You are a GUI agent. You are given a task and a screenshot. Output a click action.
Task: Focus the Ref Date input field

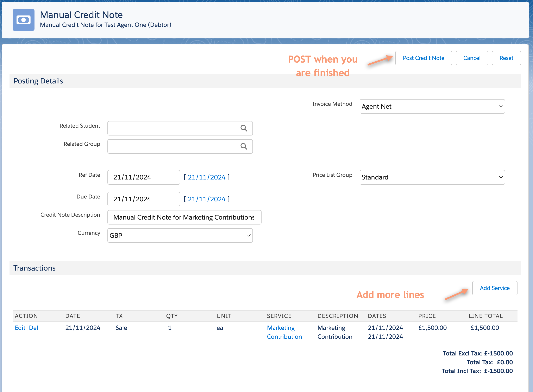pyautogui.click(x=143, y=177)
